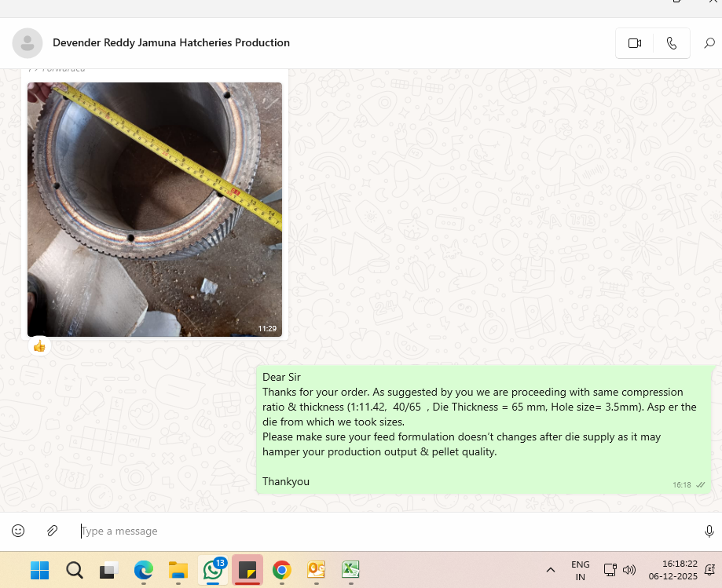722x588 pixels.
Task: Open contact info via chat name
Action: coord(171,42)
